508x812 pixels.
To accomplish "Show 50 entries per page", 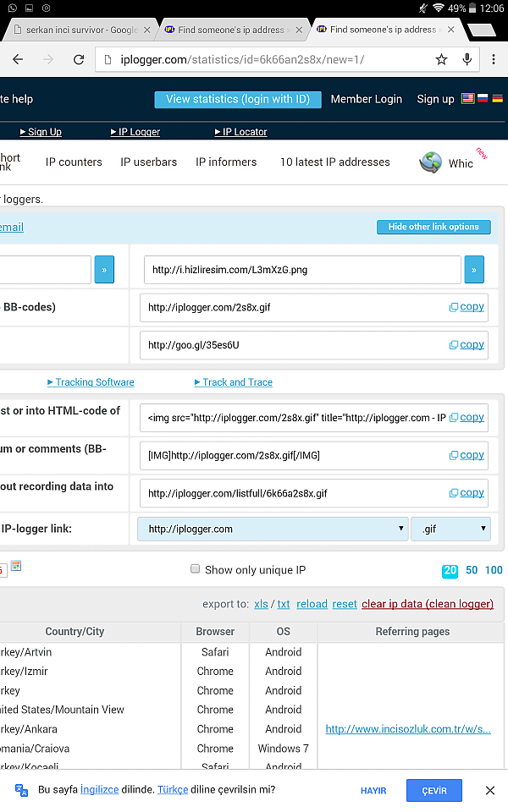I will (x=472, y=570).
